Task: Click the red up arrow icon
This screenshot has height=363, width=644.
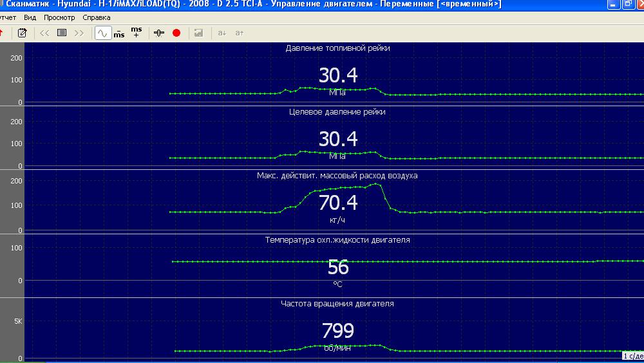Action: [2, 33]
